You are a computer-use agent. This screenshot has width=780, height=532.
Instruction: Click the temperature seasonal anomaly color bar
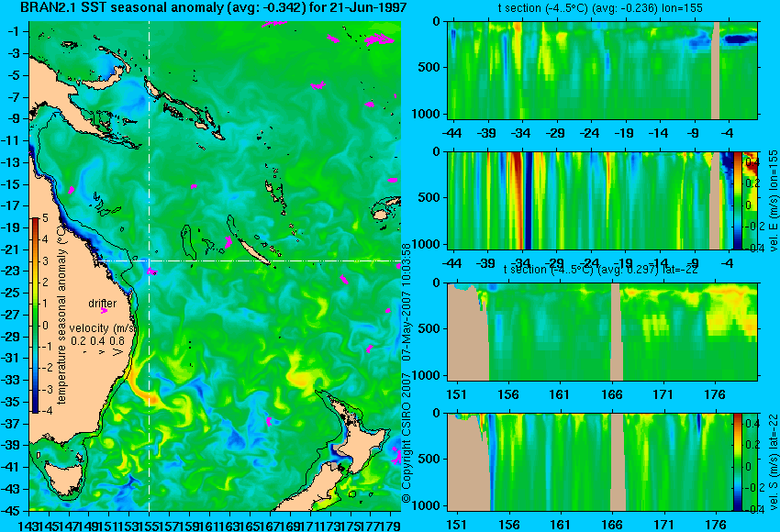click(36, 316)
